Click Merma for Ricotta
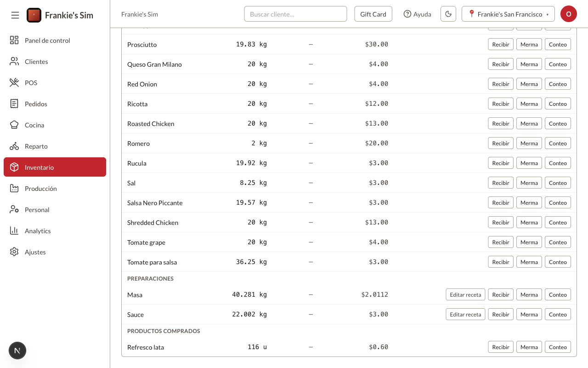The image size is (588, 368). [529, 103]
